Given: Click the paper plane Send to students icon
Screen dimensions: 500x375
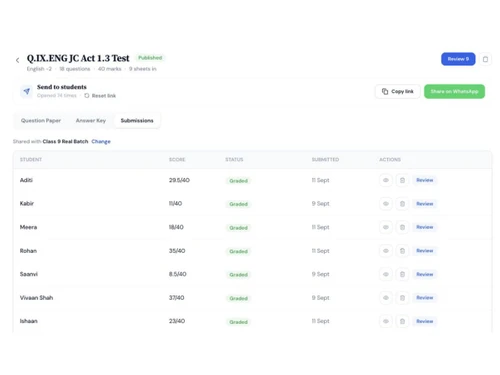Looking at the screenshot, I should [x=26, y=91].
